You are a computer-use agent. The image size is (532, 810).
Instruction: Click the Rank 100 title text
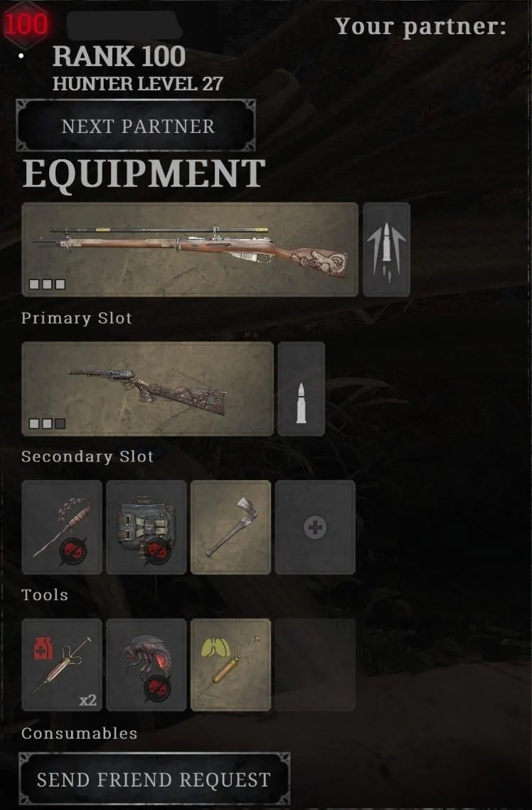coord(119,56)
